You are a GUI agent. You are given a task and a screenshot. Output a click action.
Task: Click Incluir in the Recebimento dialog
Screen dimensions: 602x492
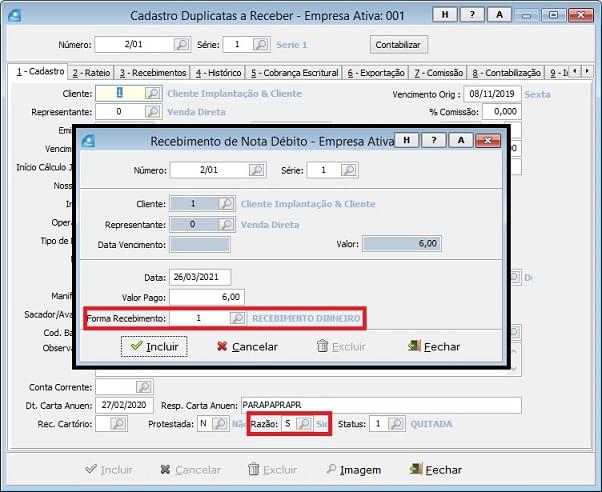pyautogui.click(x=154, y=346)
